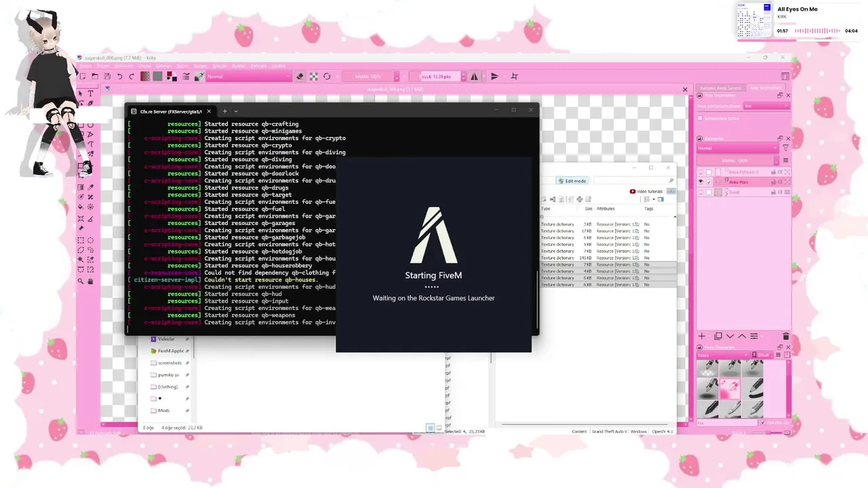Move layer down arrow icon

tap(730, 336)
